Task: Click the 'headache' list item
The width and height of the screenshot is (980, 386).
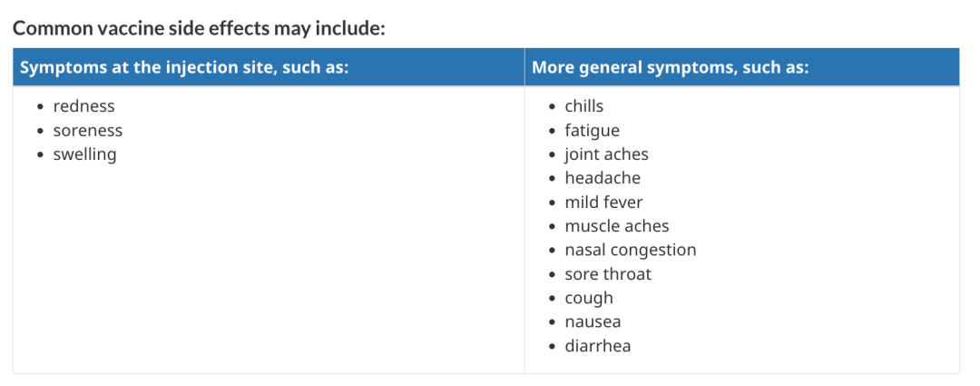Action: [x=603, y=178]
